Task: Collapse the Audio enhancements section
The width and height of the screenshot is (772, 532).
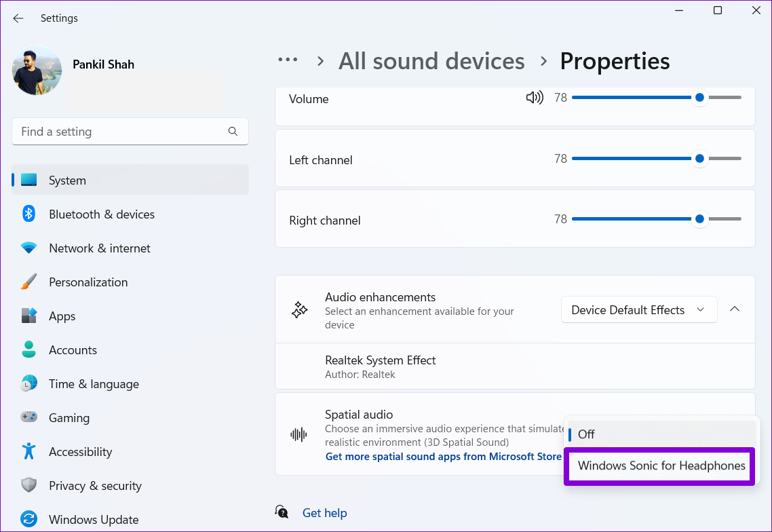Action: (x=735, y=309)
